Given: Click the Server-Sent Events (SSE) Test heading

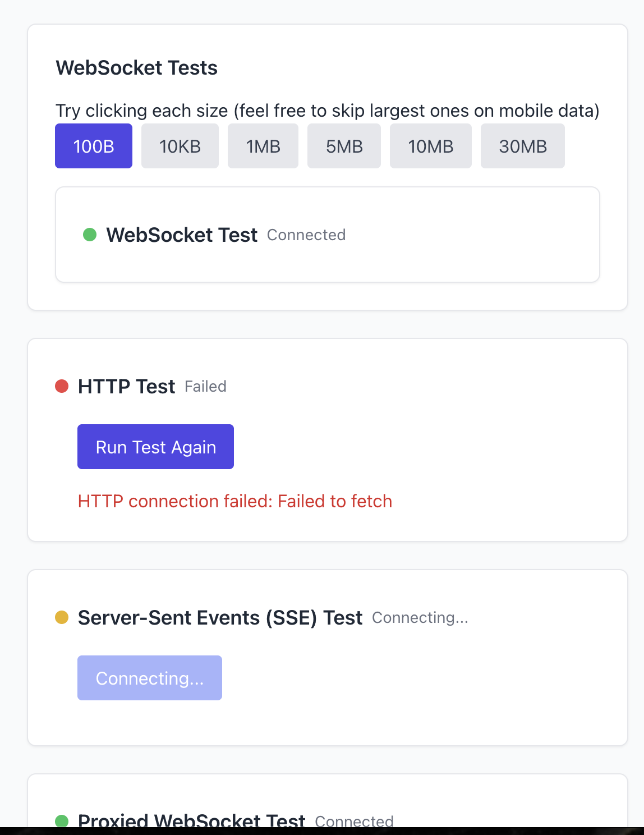Looking at the screenshot, I should tap(220, 618).
